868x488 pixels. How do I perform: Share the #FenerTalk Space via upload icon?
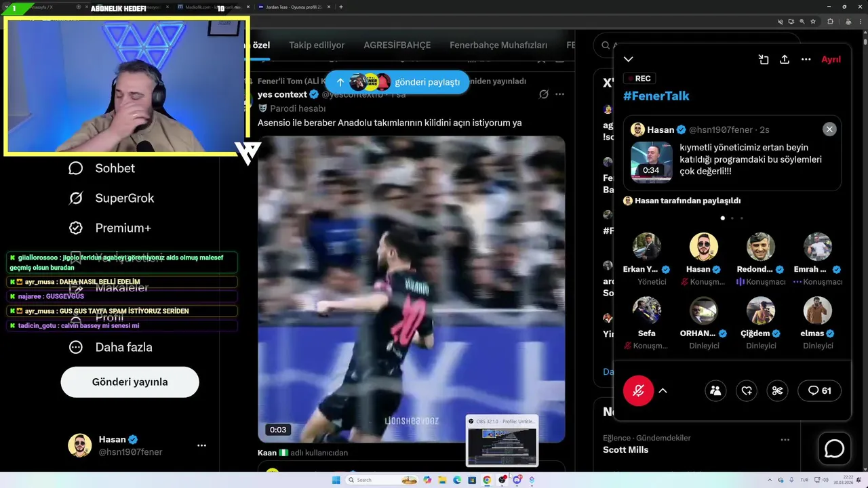tap(785, 60)
